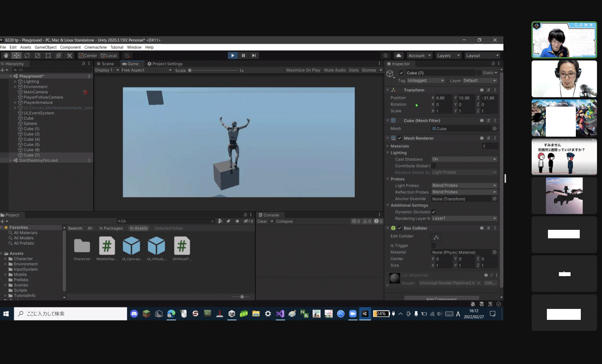Select the Move tool
Viewport: 602px width, 364px height.
(17, 55)
